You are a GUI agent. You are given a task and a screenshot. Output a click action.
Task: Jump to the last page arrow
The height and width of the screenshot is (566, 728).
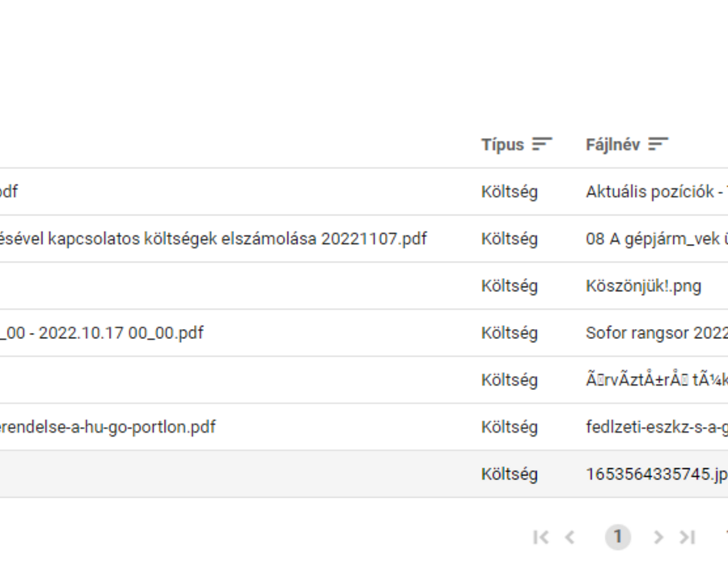point(687,537)
